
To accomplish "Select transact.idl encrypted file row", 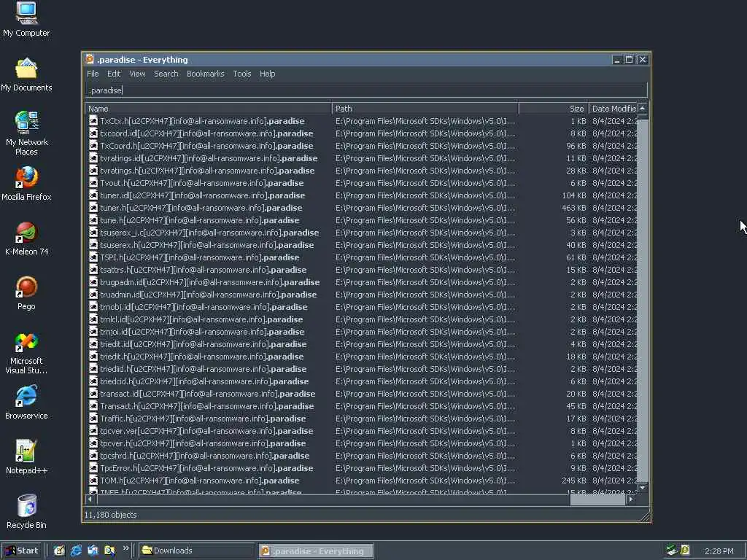I will tap(362, 393).
